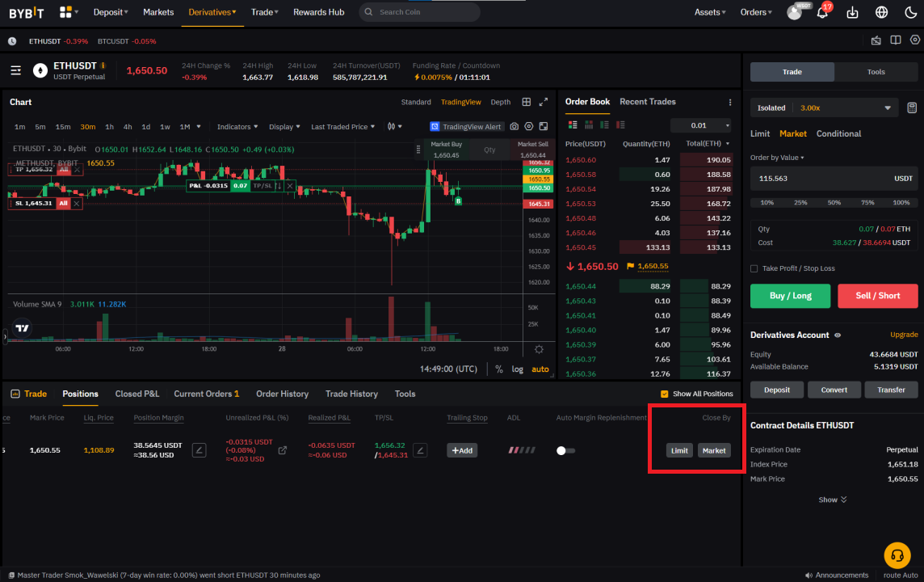Open Assets dropdown
This screenshot has width=924, height=582.
coord(709,12)
